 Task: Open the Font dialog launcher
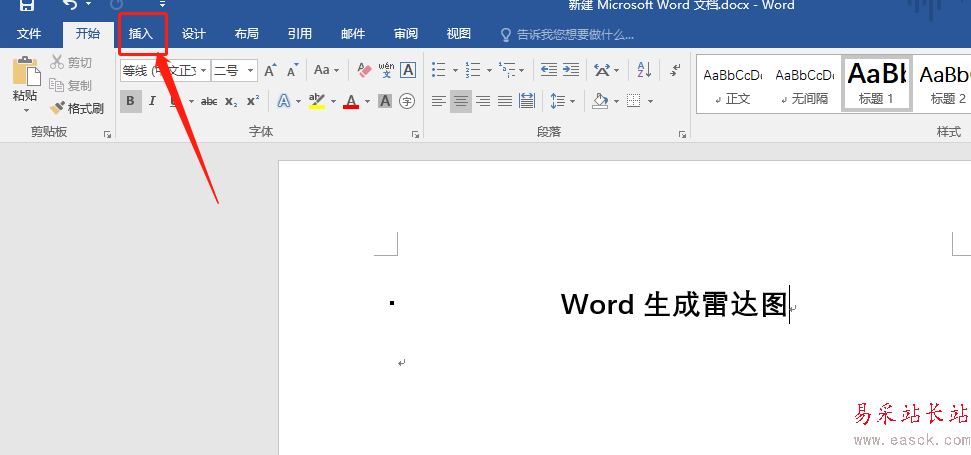415,134
